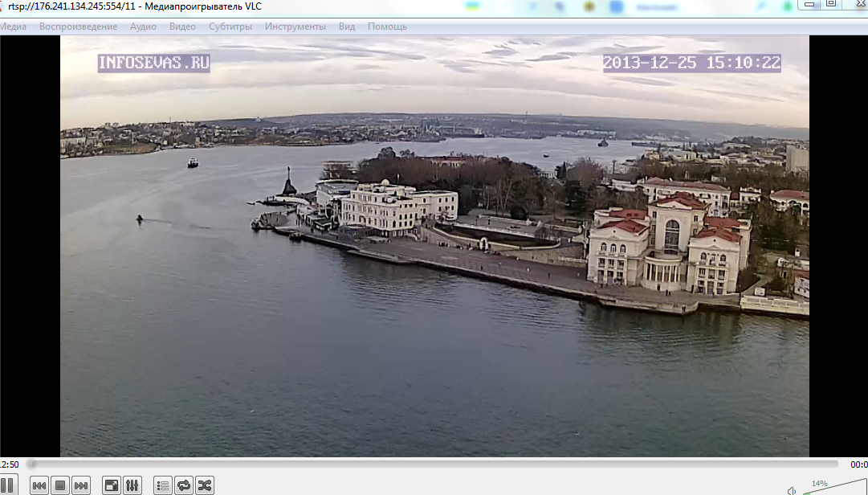
Task: Open the Инструменты menu
Action: [295, 27]
